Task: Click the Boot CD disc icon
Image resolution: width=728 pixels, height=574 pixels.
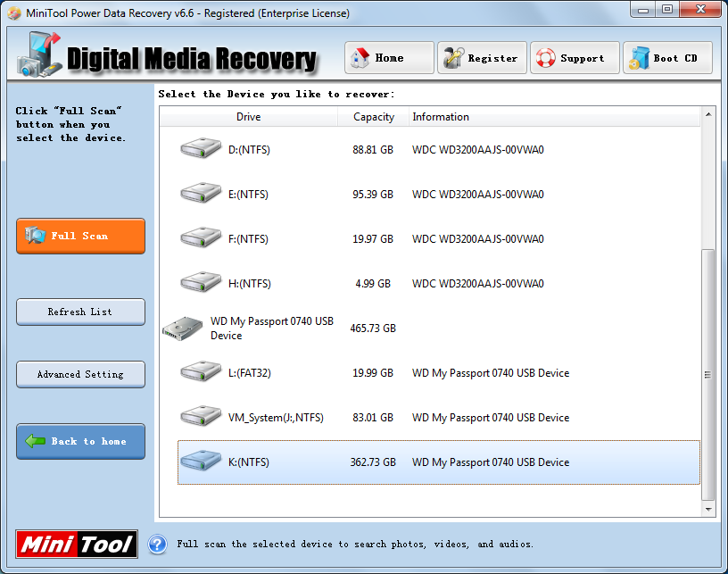Action: [639, 59]
